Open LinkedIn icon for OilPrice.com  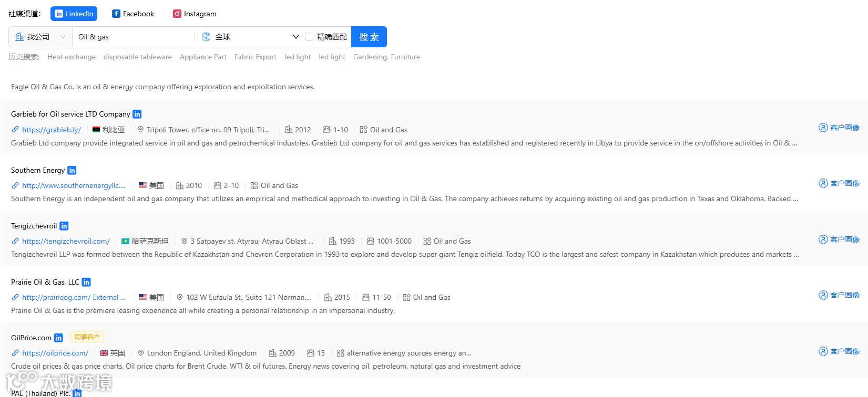pyautogui.click(x=58, y=338)
